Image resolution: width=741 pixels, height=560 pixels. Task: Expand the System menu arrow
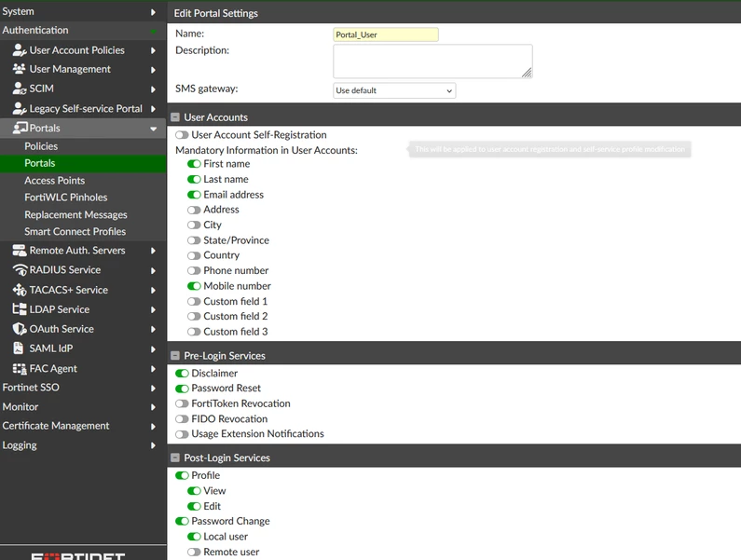[x=153, y=12]
